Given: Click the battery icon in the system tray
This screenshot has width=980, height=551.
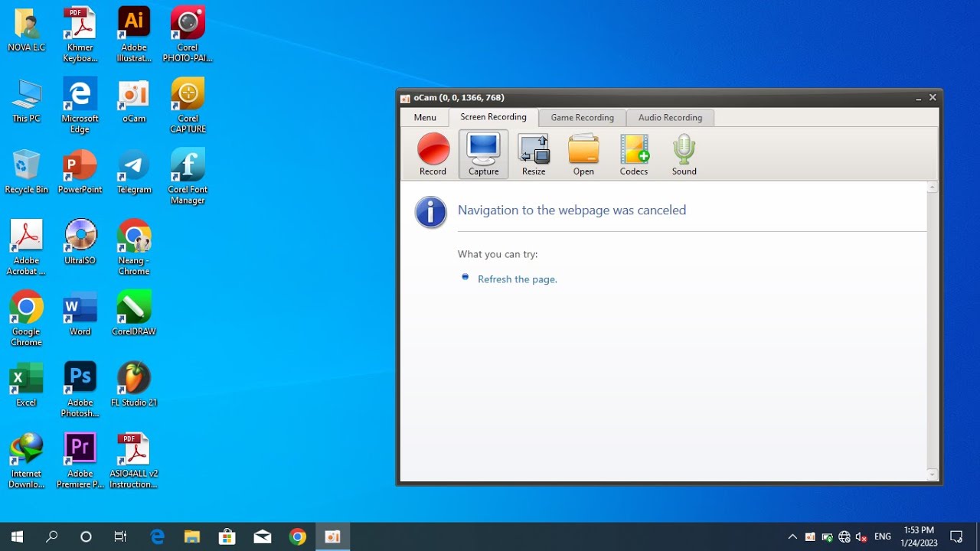Looking at the screenshot, I should coord(828,537).
